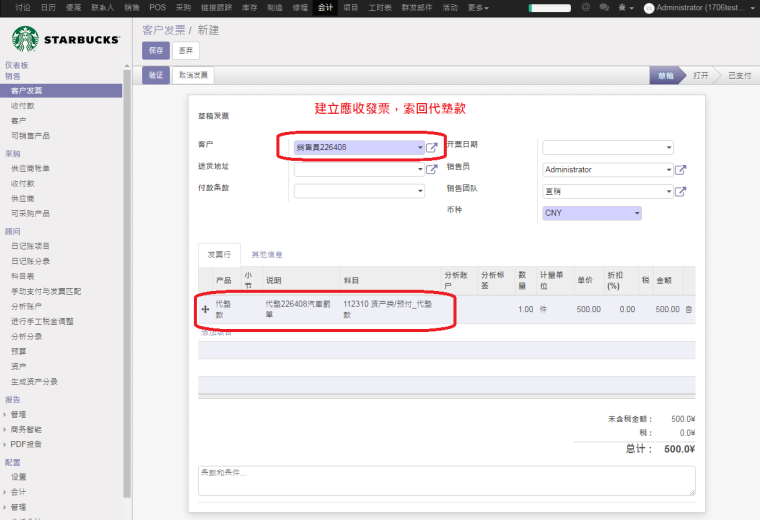Open the 项目 menu
760x520 pixels.
point(350,7)
